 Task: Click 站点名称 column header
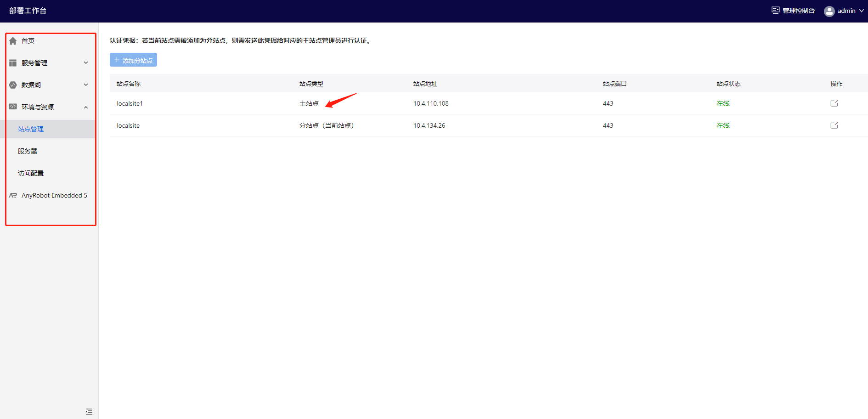[x=129, y=84]
